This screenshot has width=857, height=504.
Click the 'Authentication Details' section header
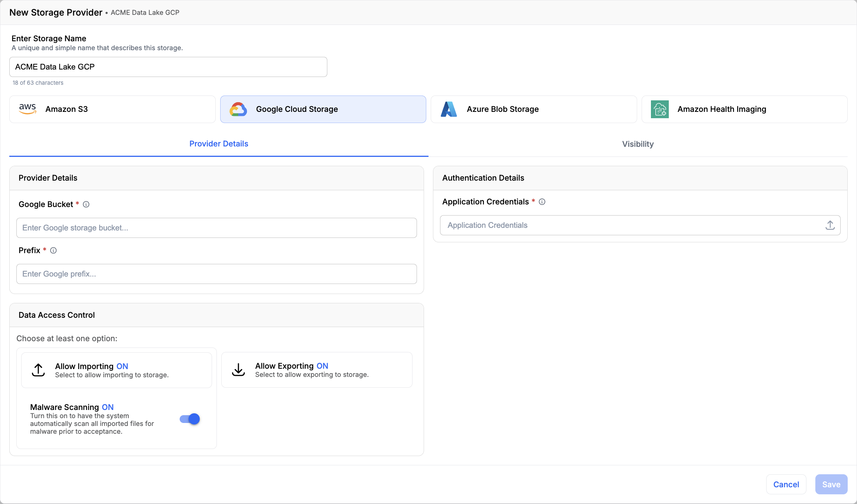pyautogui.click(x=640, y=178)
